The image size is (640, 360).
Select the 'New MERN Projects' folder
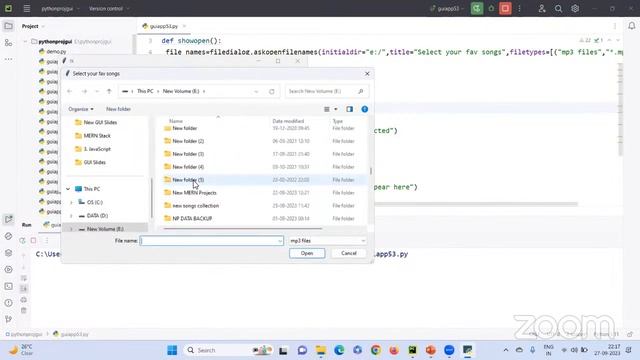point(194,193)
